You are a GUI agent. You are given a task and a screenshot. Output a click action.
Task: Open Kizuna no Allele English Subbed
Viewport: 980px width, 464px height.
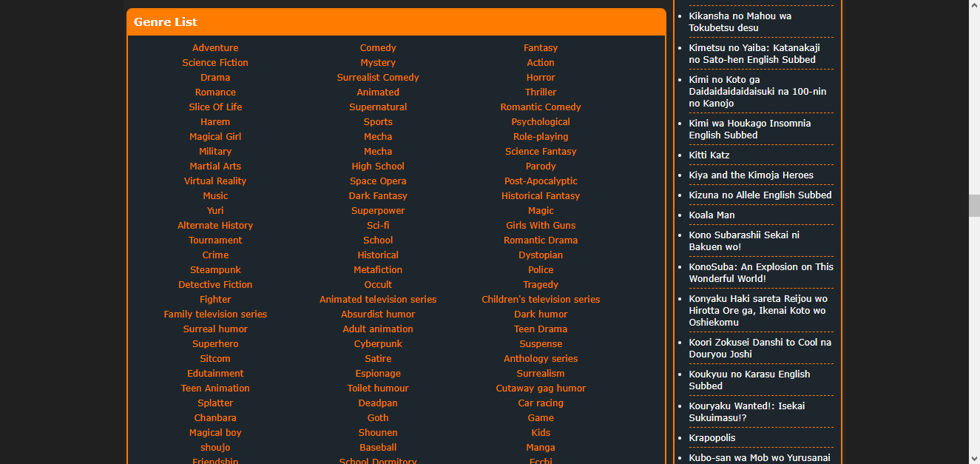759,195
